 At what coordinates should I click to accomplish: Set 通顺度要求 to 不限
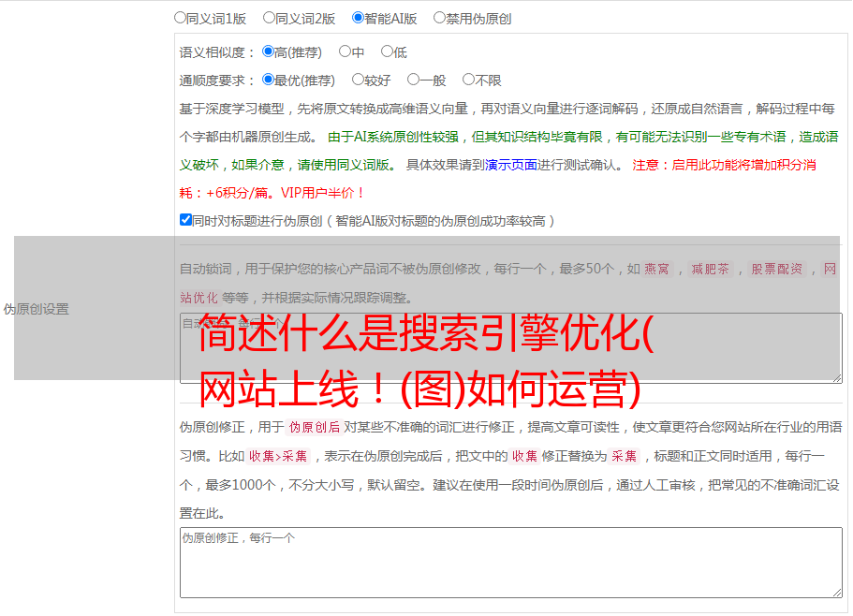(x=468, y=80)
